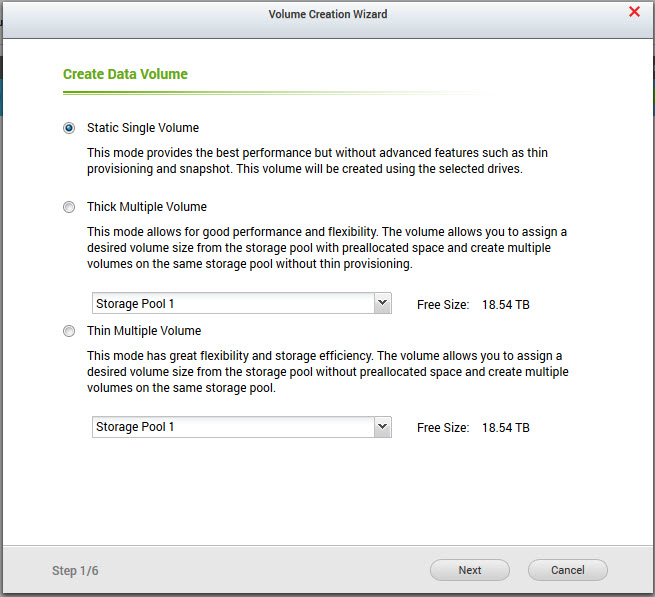Enable the Thin Multiple Volume radio option

69,331
